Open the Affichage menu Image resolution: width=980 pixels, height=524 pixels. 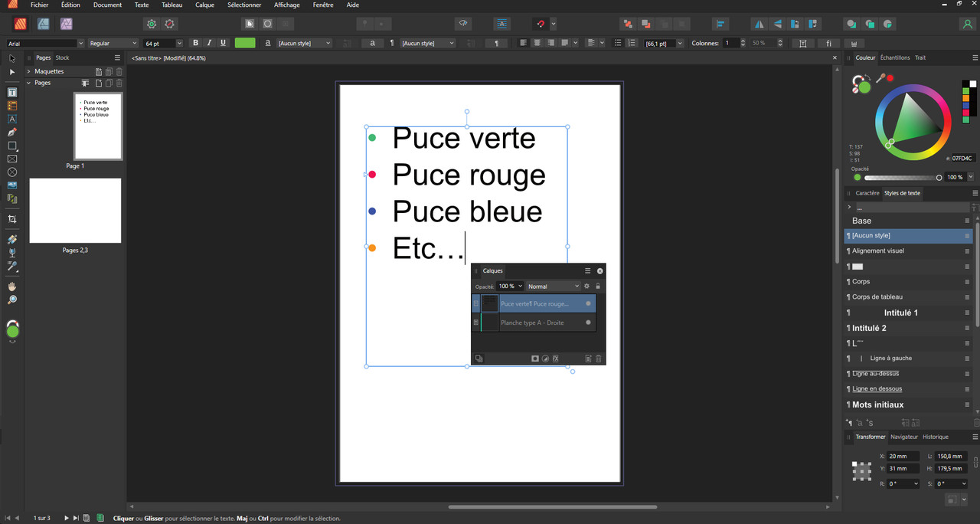pyautogui.click(x=287, y=5)
